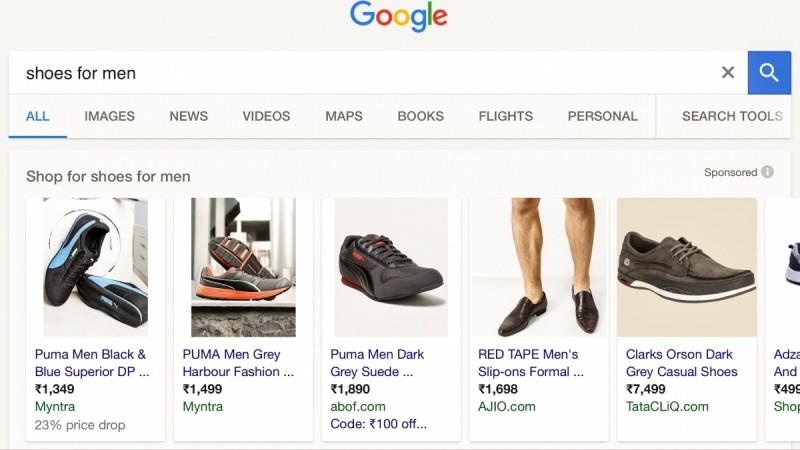Click the Google logo
This screenshot has width=800, height=450.
tap(399, 17)
